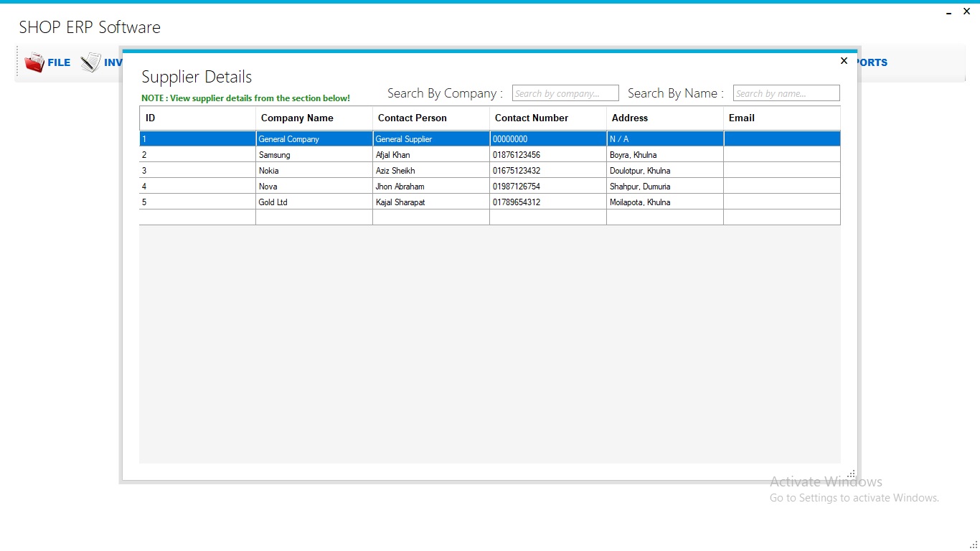Select the Nova supplier row
The width and height of the screenshot is (980, 551).
(314, 186)
